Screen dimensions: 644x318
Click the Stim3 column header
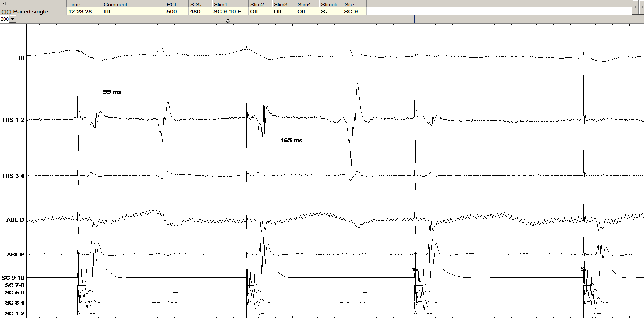coord(284,4)
